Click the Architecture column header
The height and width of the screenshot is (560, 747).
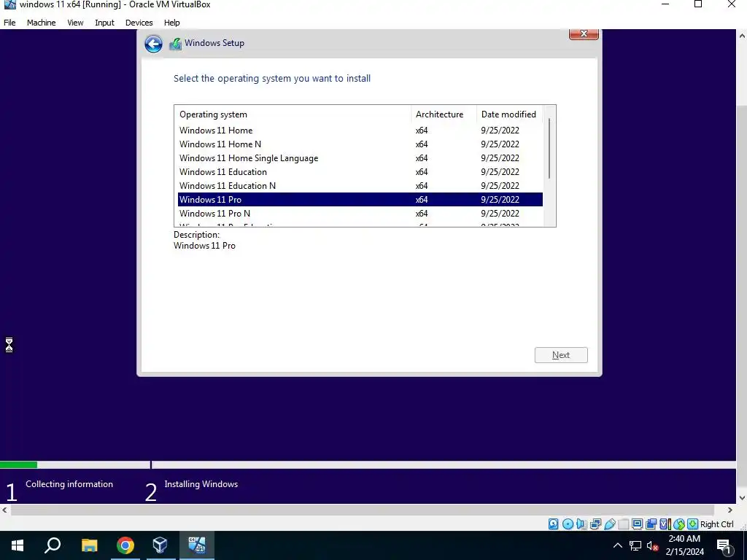point(444,114)
